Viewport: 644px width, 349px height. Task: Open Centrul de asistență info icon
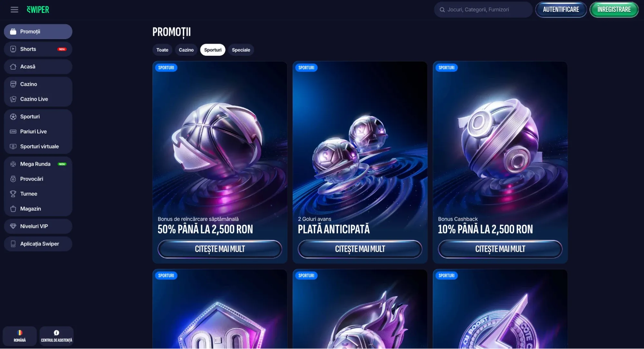56,336
